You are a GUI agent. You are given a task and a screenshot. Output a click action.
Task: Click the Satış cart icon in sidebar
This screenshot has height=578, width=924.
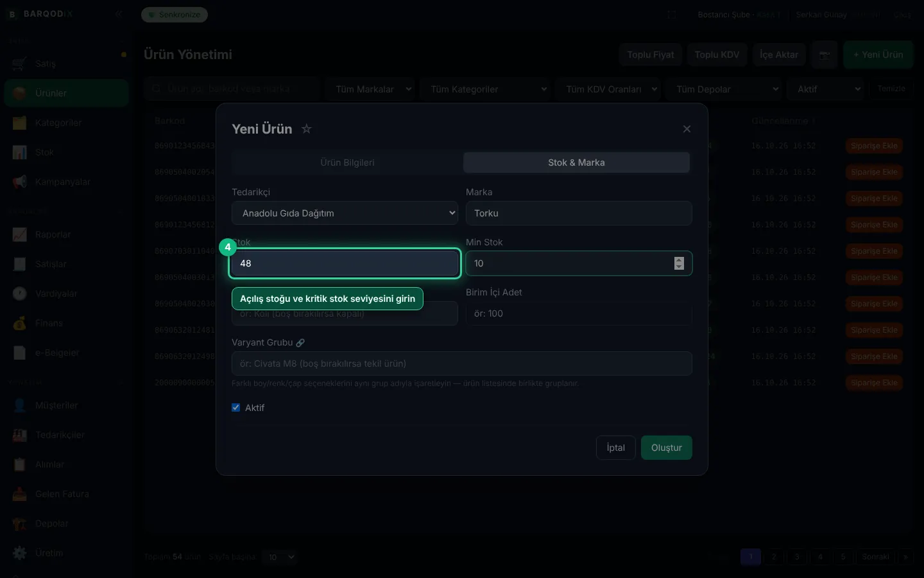click(x=19, y=64)
